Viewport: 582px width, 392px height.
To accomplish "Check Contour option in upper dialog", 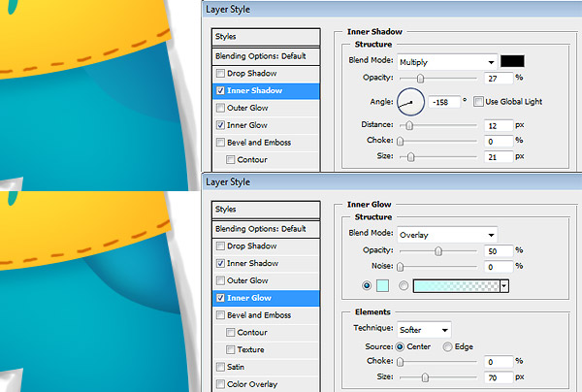I will pyautogui.click(x=231, y=160).
